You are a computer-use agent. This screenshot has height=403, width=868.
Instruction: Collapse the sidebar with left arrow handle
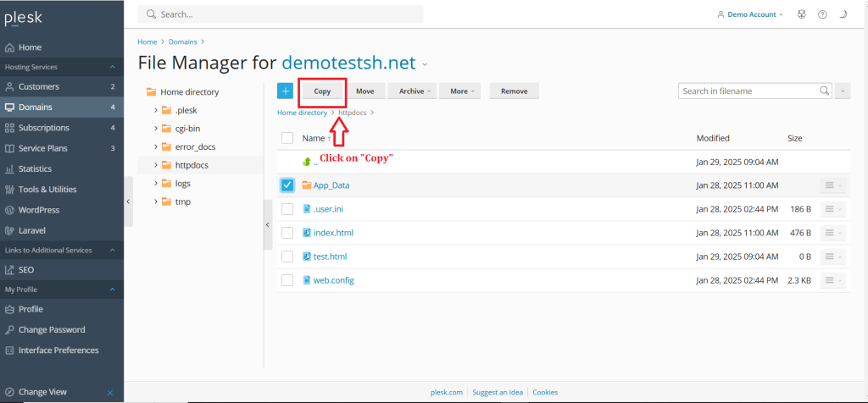pyautogui.click(x=129, y=201)
